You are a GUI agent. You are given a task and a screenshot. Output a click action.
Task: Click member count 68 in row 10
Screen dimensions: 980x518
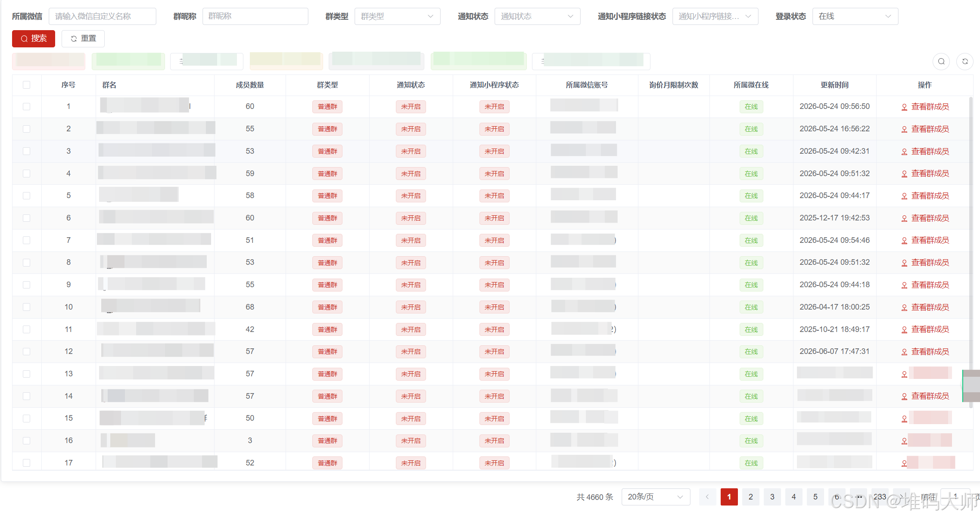click(x=250, y=307)
